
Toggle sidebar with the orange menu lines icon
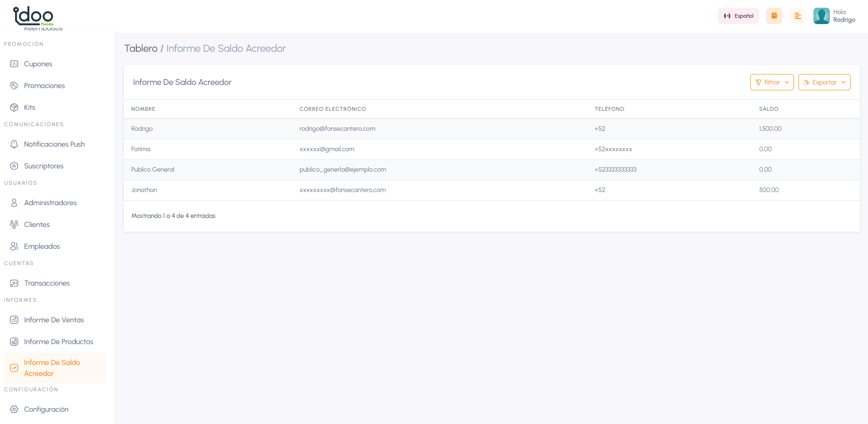click(798, 16)
